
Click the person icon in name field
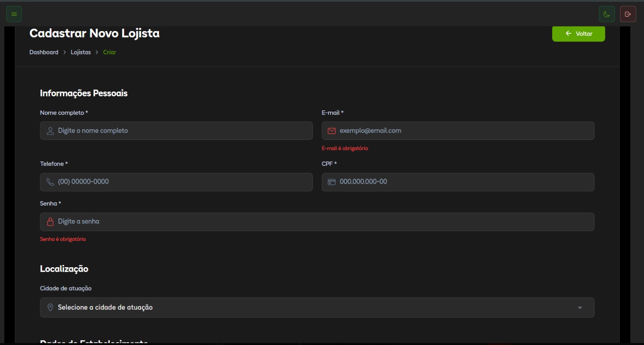50,131
